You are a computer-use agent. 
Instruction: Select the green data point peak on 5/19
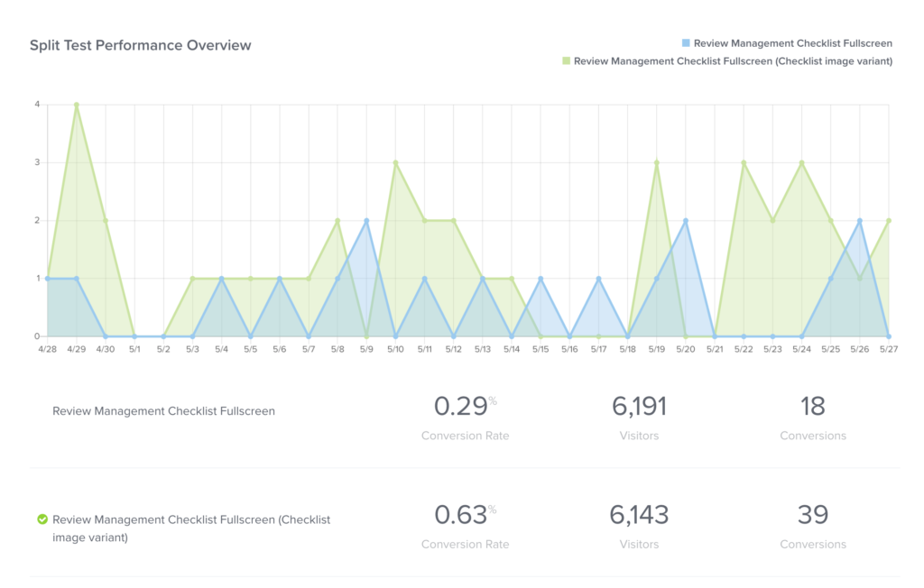pos(657,162)
